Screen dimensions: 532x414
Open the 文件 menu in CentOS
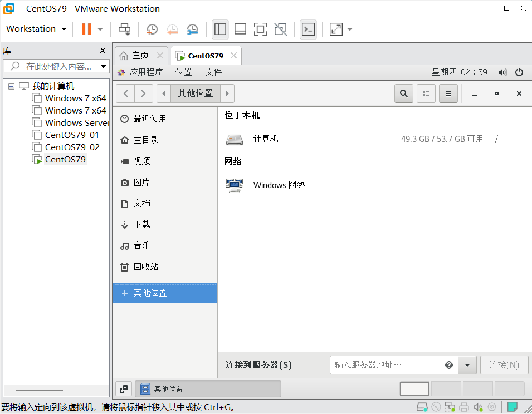coord(213,72)
